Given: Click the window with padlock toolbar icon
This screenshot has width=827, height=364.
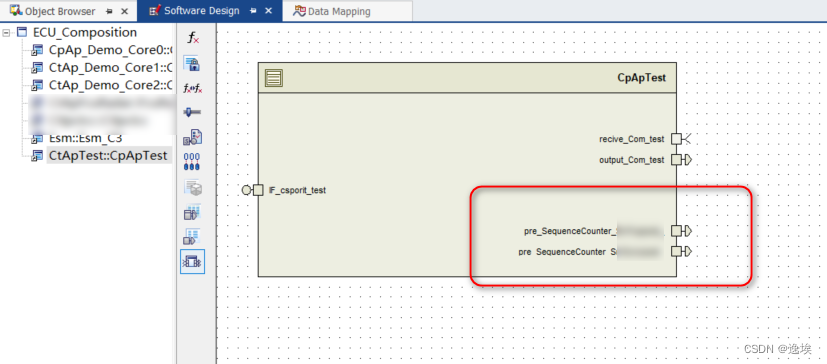Looking at the screenshot, I should click(192, 64).
